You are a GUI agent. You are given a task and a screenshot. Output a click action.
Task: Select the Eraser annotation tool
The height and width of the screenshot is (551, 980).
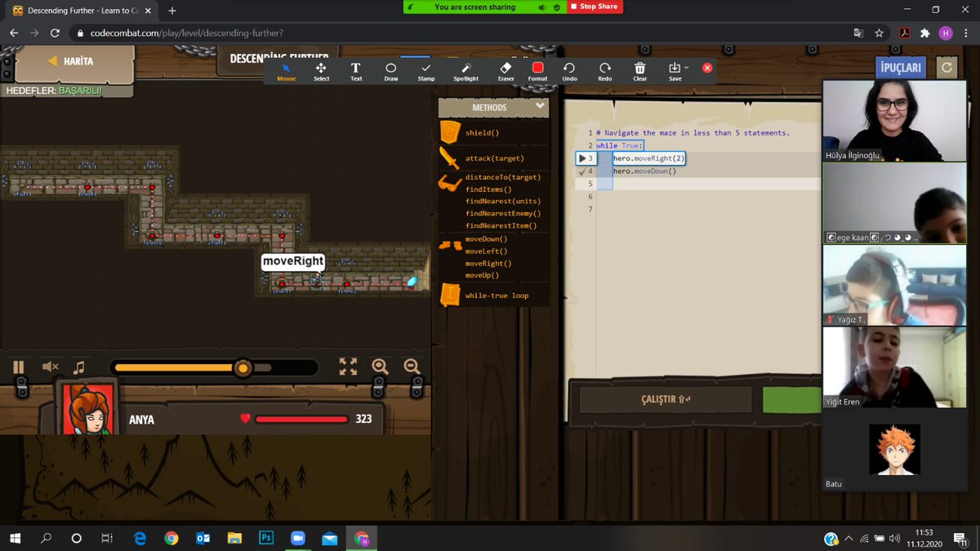coord(506,72)
